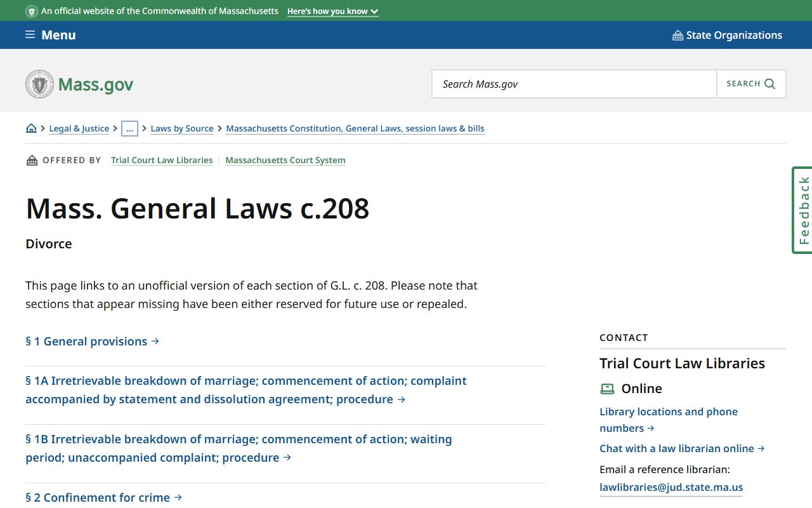This screenshot has height=508, width=812.
Task: Click the laptop icon beside Online
Action: pos(607,389)
